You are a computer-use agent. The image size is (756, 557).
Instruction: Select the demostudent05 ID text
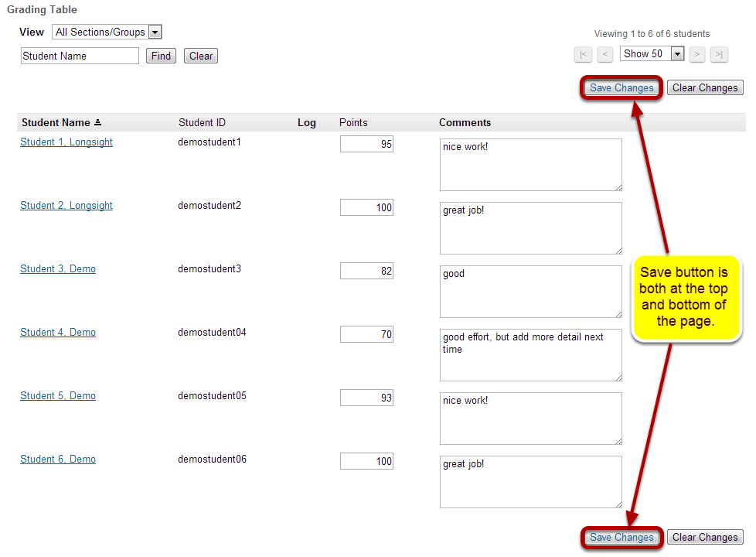click(x=212, y=396)
